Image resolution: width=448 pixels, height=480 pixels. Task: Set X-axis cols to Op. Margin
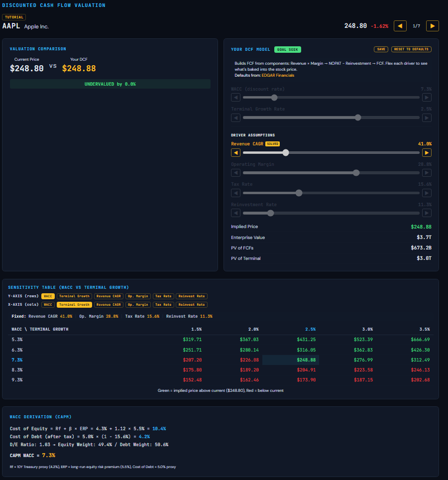[x=138, y=305]
